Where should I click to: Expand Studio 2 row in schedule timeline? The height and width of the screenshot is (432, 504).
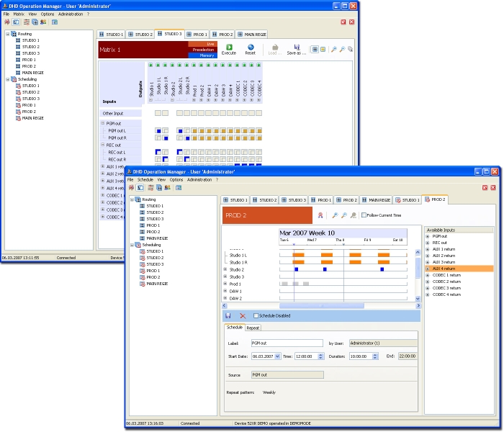[x=225, y=269]
